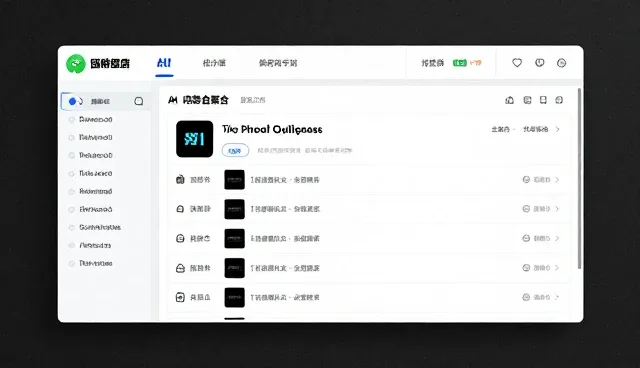This screenshot has height=368, width=640.
Task: Select the blue filled radio in the sidebar's top row
Action: pyautogui.click(x=72, y=101)
